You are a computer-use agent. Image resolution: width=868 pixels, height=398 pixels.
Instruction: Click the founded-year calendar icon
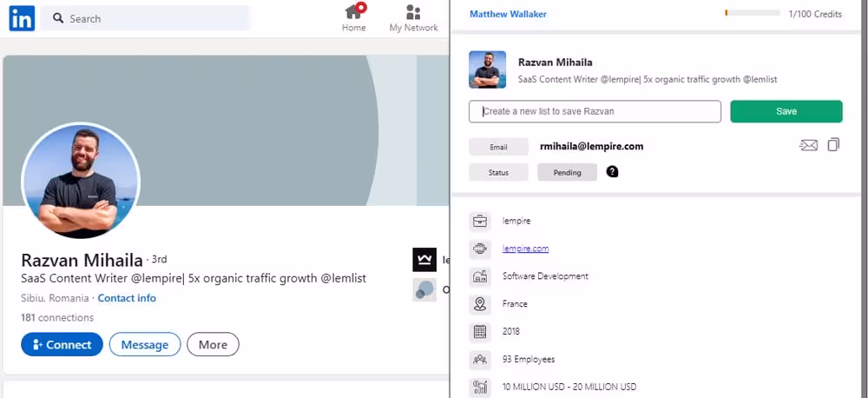point(479,332)
